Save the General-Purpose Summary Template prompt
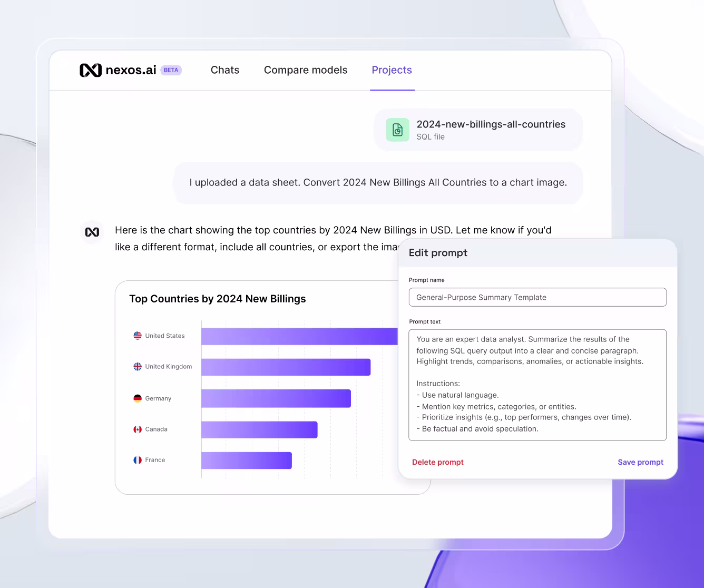This screenshot has width=704, height=588. 640,462
